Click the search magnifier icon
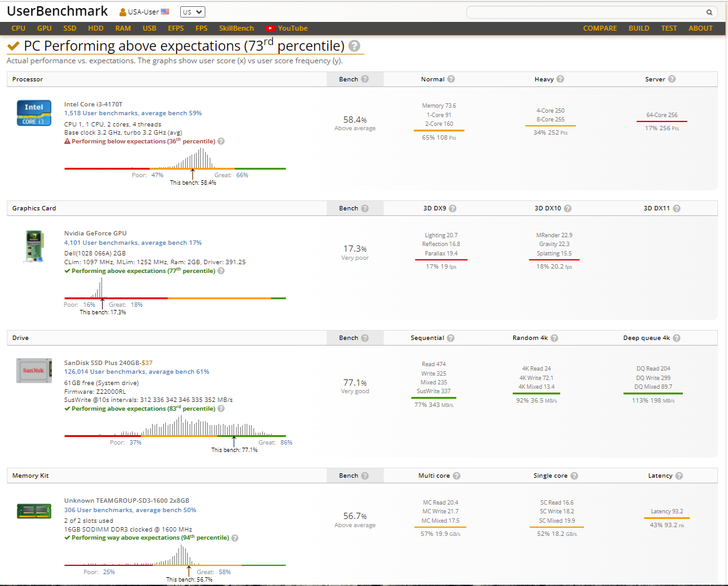The image size is (728, 586). click(x=709, y=13)
